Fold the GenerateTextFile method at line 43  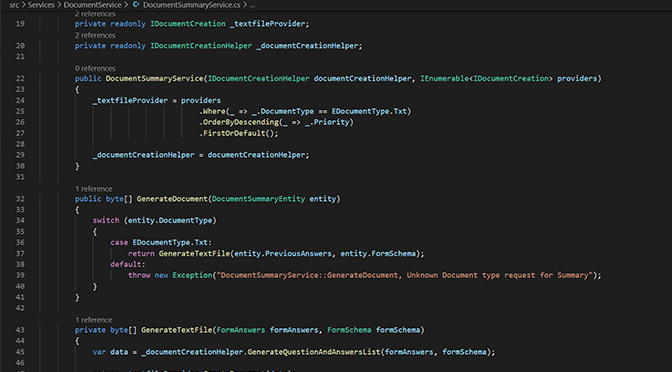pos(33,330)
